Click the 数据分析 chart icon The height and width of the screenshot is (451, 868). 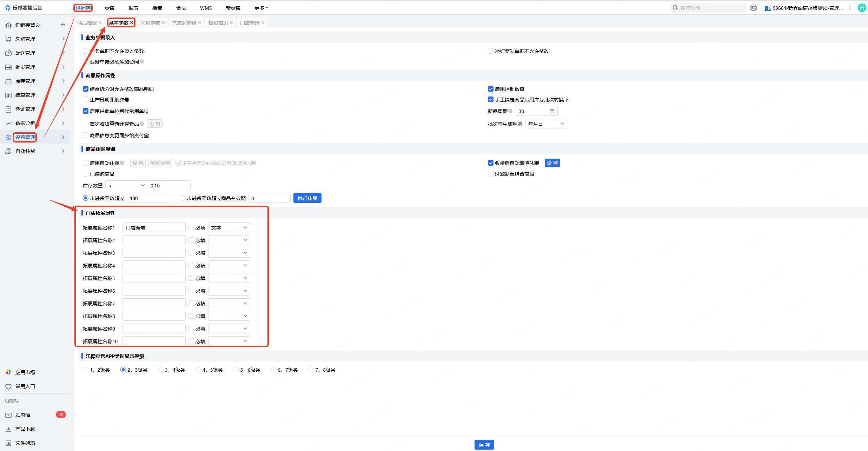8,123
